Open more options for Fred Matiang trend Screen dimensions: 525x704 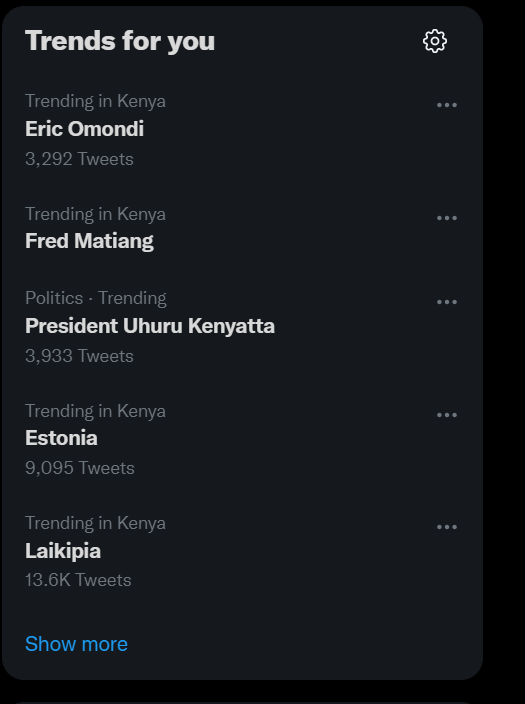tap(447, 218)
